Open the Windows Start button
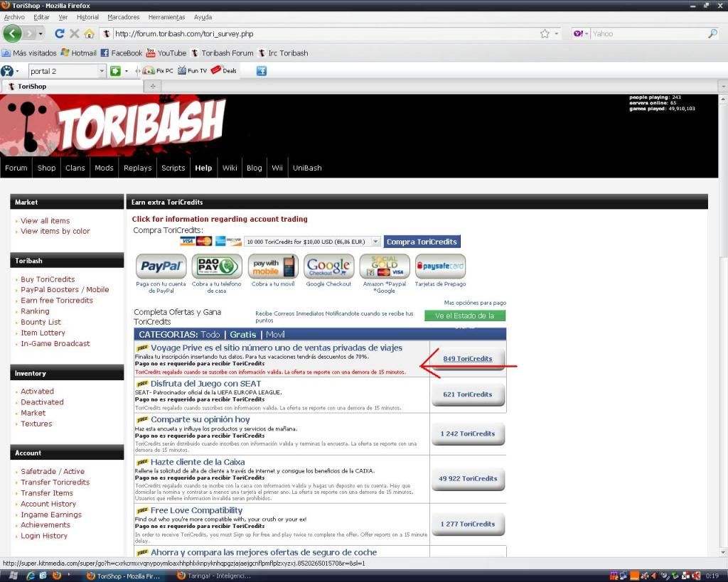The height and width of the screenshot is (582, 728). (13, 576)
